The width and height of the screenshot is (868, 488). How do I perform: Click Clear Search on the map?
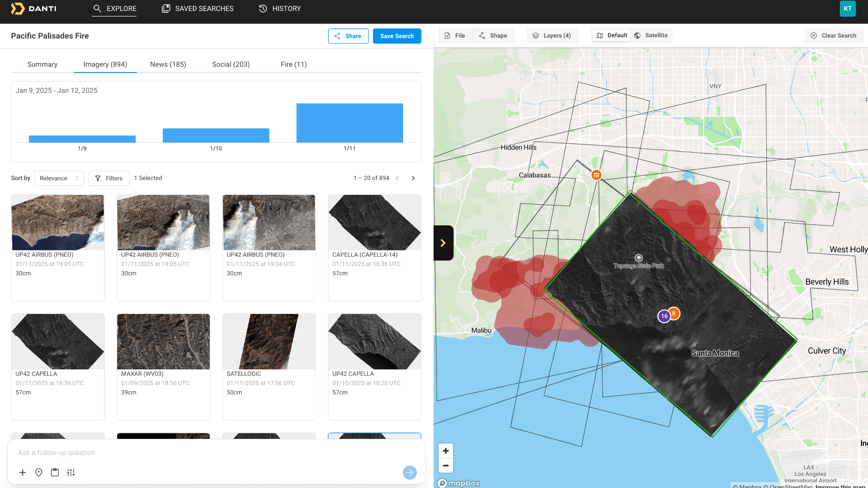[x=834, y=36]
